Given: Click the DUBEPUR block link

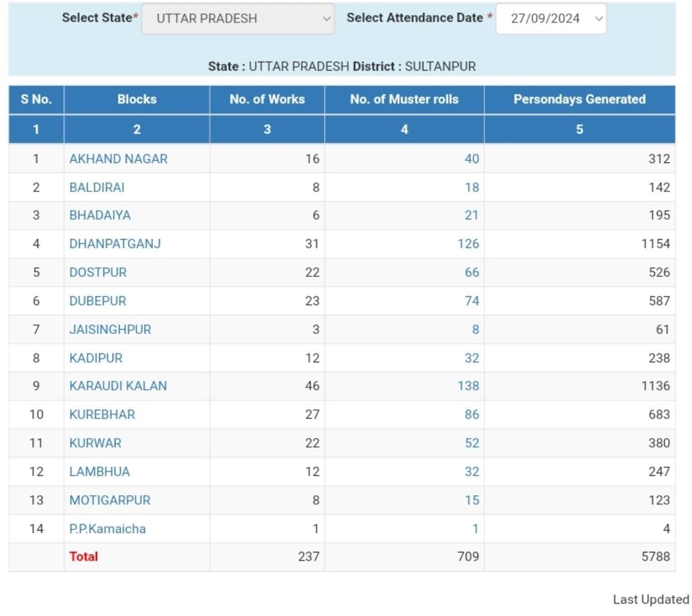Looking at the screenshot, I should click(x=98, y=301).
